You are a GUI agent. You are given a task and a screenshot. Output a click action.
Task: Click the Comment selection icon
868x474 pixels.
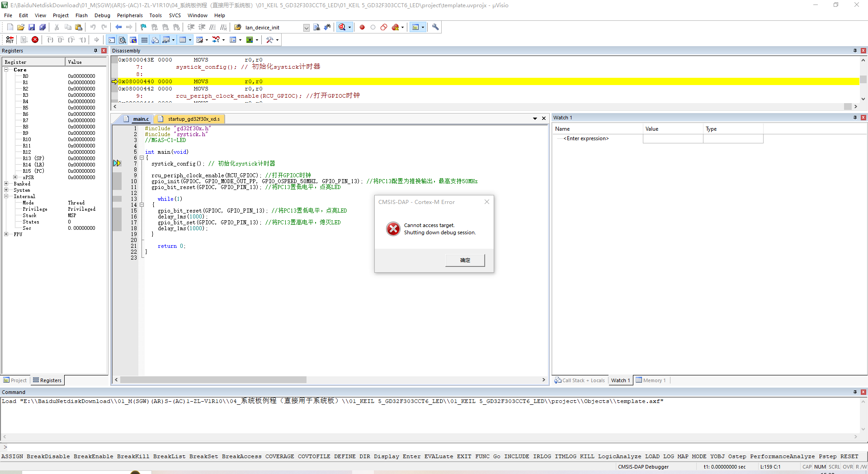point(212,27)
